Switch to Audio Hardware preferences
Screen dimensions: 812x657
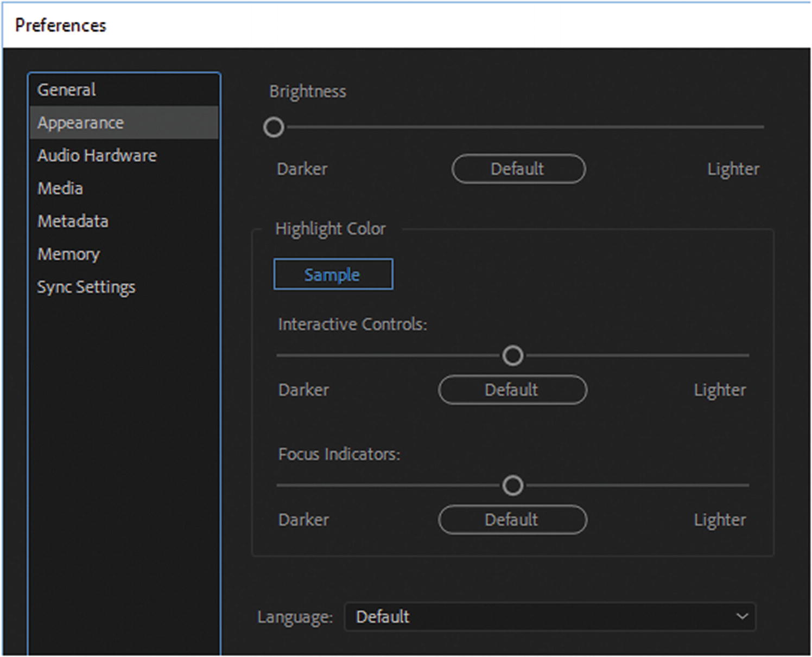tap(97, 156)
